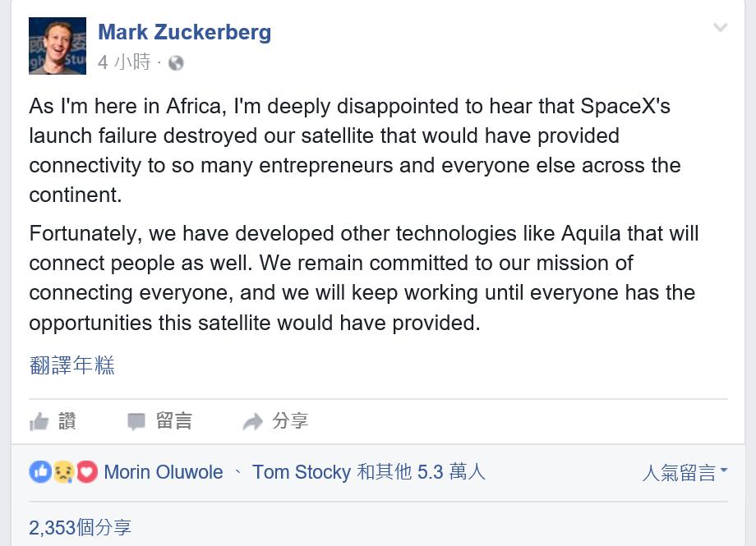756x546 pixels.
Task: Open Tom Stocky's profile
Action: pos(302,472)
